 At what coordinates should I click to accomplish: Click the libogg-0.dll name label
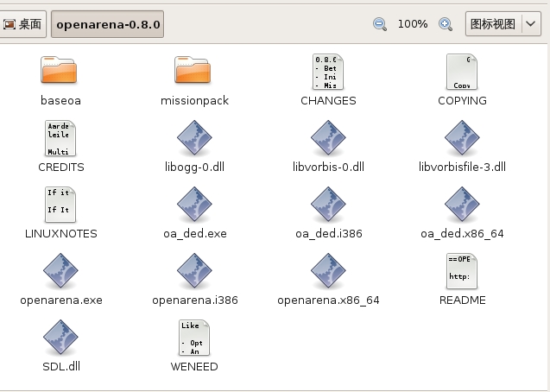tap(194, 167)
